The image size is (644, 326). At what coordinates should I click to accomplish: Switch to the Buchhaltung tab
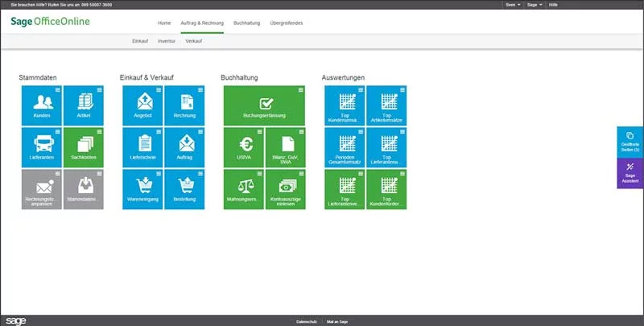pos(245,23)
